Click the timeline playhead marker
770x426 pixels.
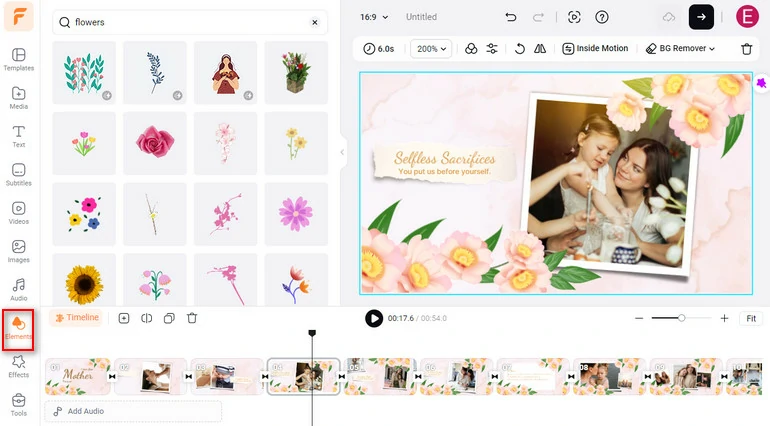click(312, 333)
